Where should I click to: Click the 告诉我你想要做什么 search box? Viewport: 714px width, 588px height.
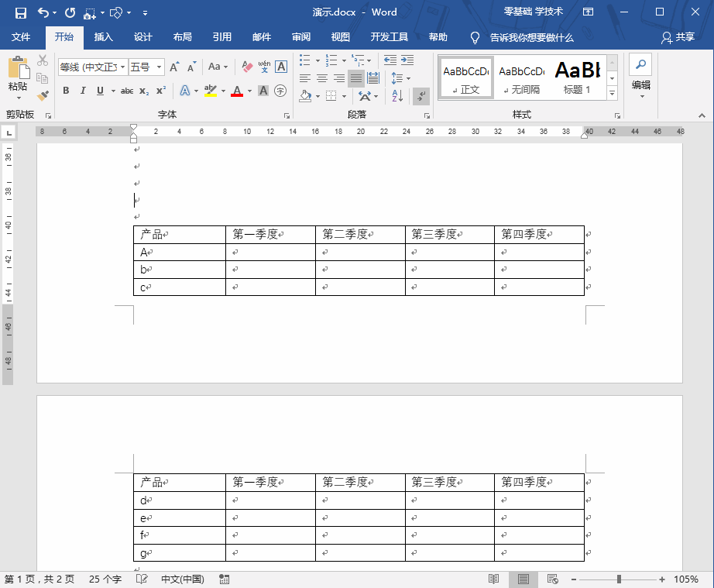[x=531, y=38]
